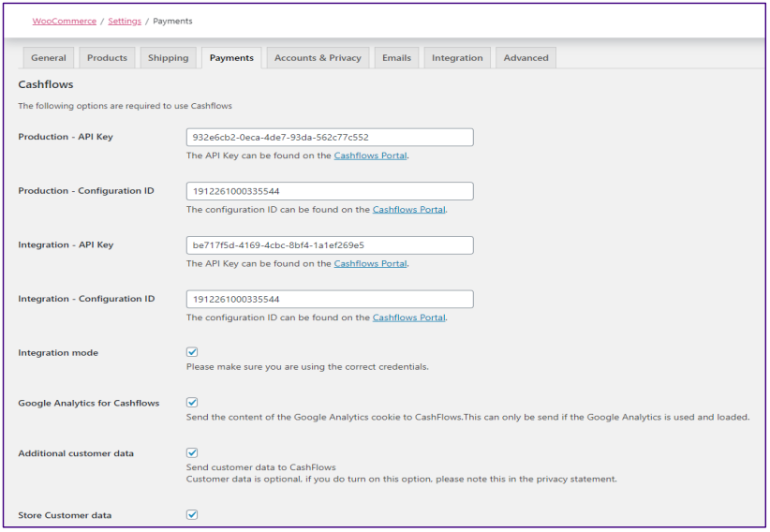The image size is (770, 532).
Task: Open Cashflows Portal link under Integration Configuration ID
Action: tap(408, 318)
